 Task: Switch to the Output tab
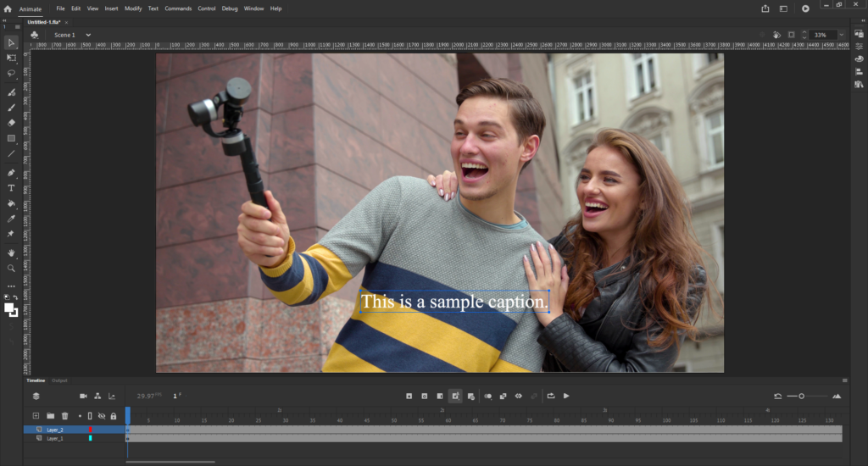[59, 380]
